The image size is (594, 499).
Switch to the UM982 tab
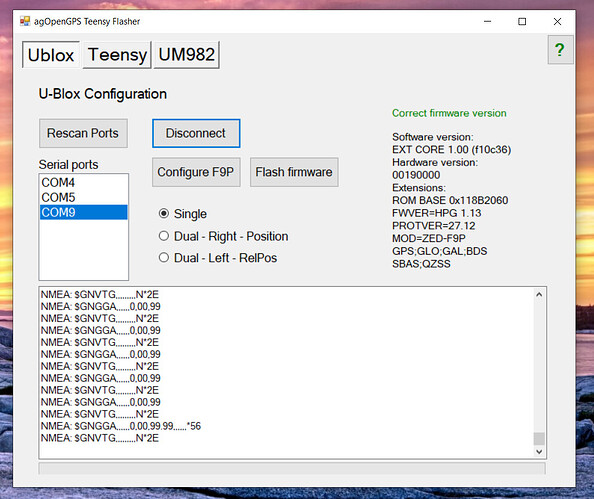186,55
